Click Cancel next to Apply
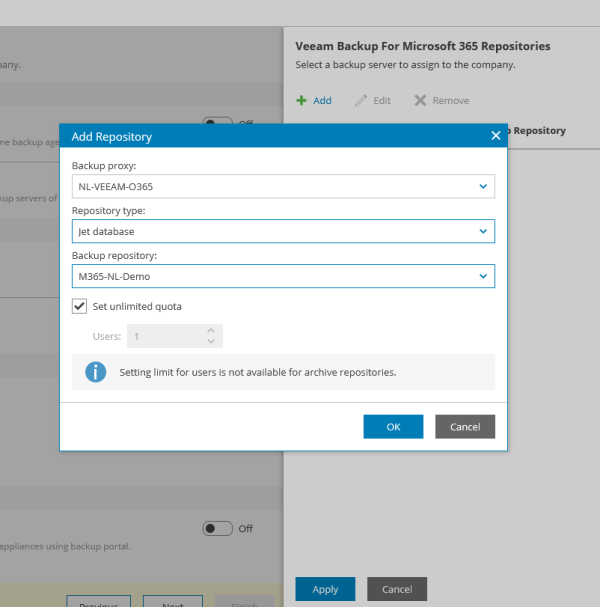This screenshot has height=607, width=600. coord(397,589)
